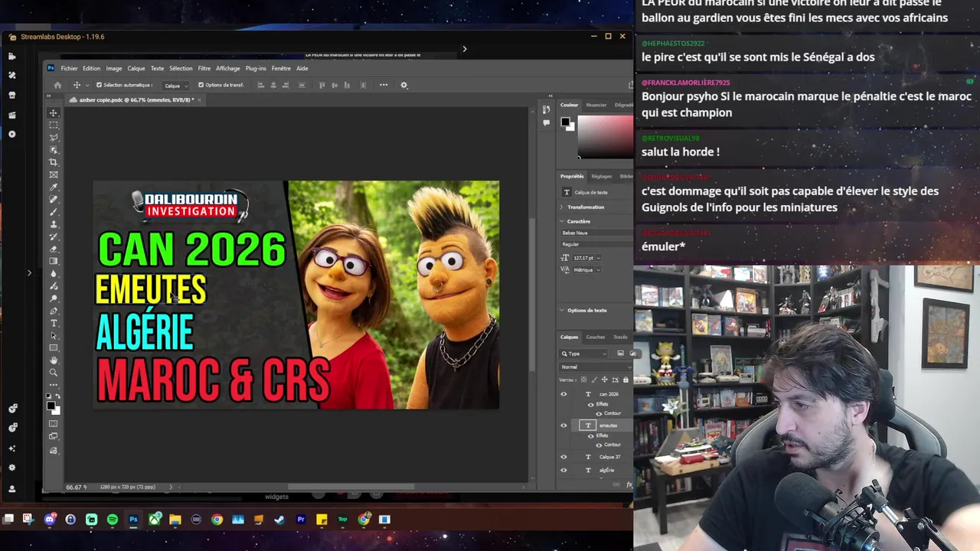The image size is (980, 551).
Task: Expand Options de texte section
Action: coord(562,310)
